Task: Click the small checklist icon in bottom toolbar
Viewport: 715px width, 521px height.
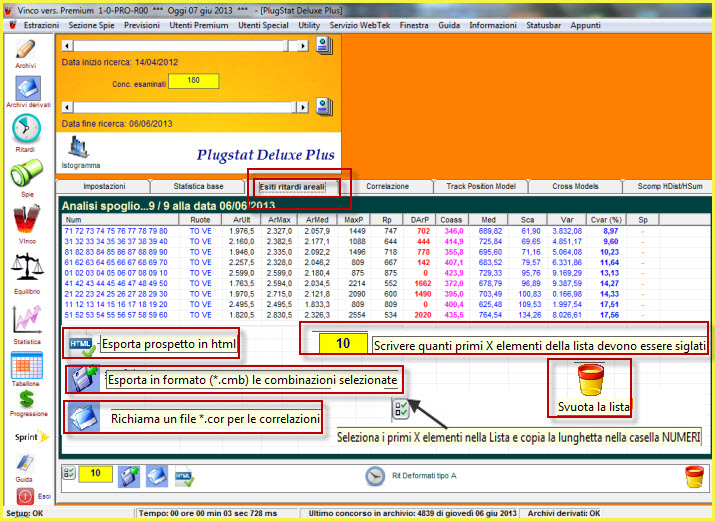Action: [x=68, y=473]
